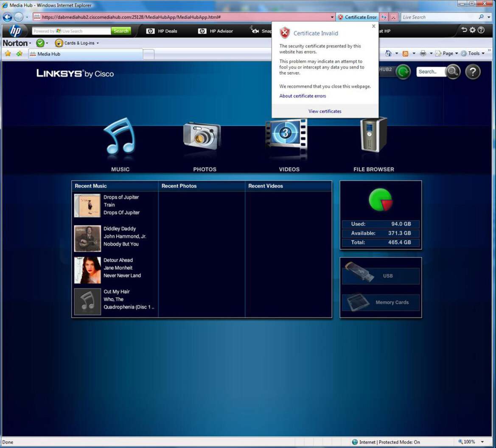Click the HP toolbar undo arrow icon
The height and width of the screenshot is (448, 496).
click(x=464, y=30)
